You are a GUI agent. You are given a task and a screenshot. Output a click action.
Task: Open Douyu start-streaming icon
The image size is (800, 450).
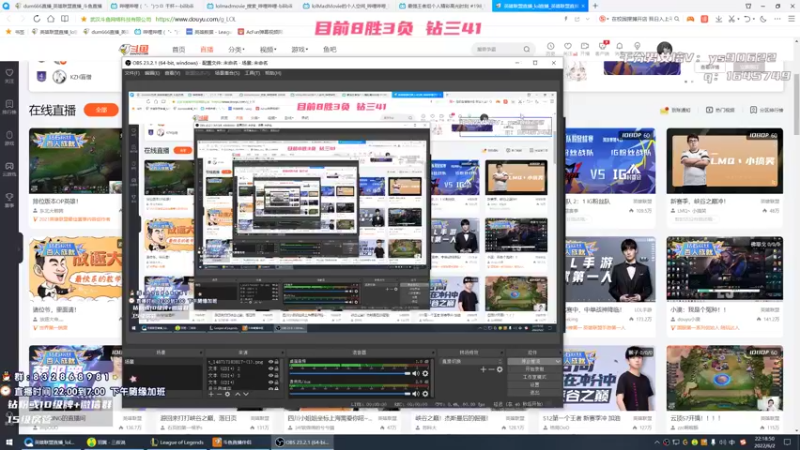(x=585, y=48)
